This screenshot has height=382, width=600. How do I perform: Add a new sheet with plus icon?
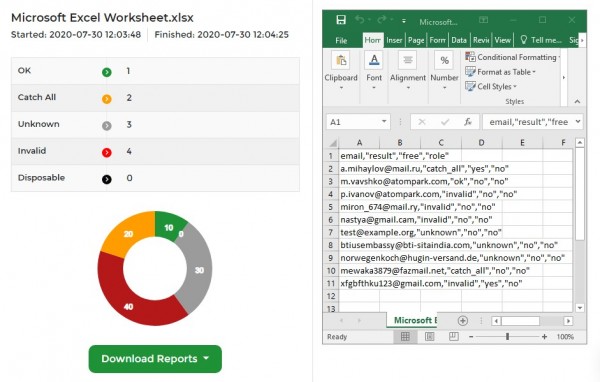pyautogui.click(x=463, y=321)
